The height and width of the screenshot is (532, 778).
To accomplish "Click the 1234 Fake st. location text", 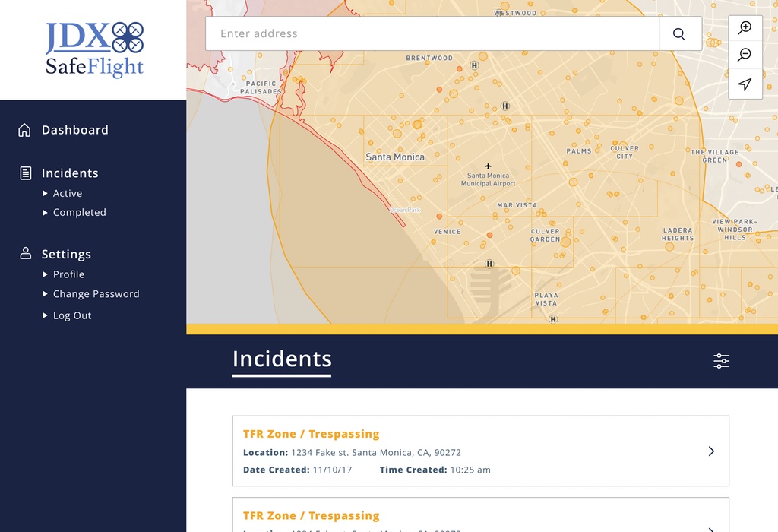I will coord(375,453).
